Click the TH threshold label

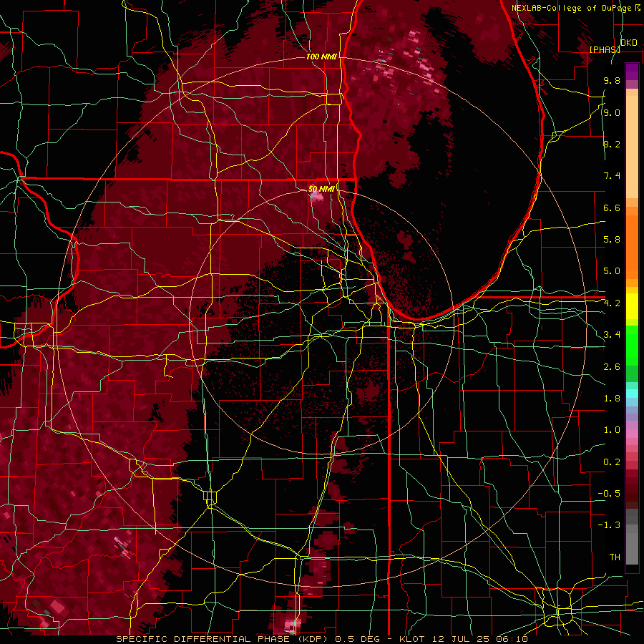coord(615,557)
